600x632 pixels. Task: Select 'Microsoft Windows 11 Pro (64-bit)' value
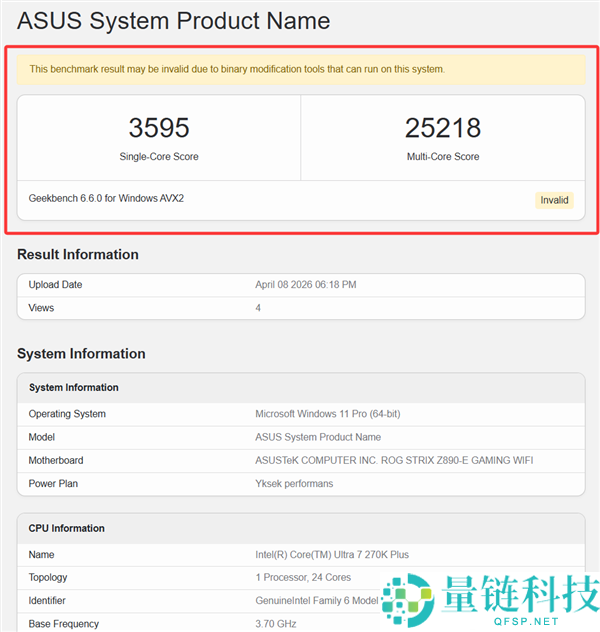tap(328, 414)
